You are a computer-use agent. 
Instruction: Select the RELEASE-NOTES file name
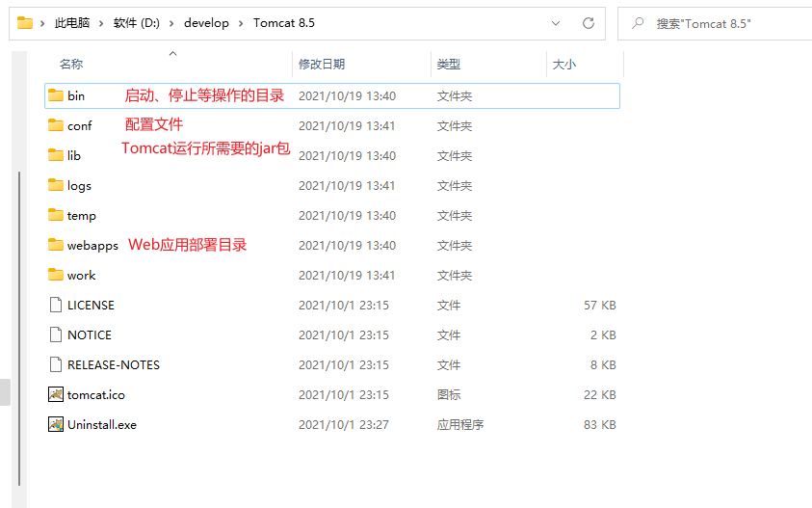click(114, 365)
